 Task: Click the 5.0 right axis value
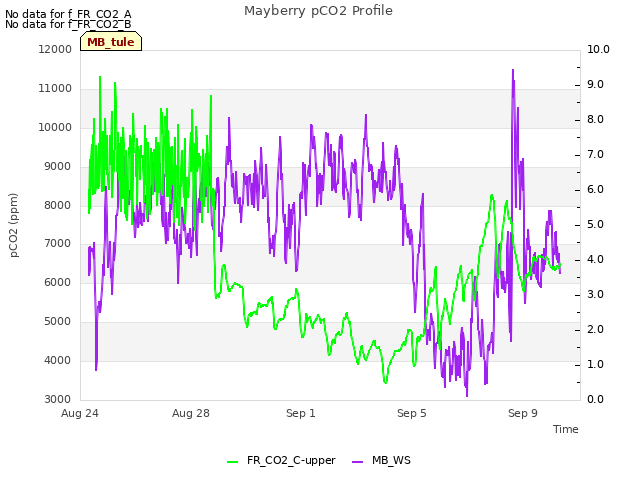click(x=596, y=224)
